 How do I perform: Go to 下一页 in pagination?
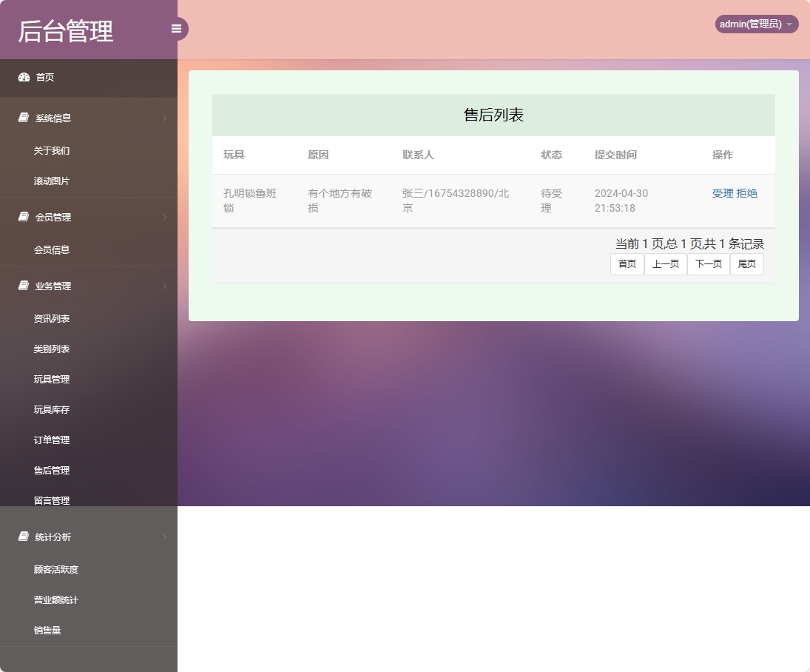click(708, 263)
